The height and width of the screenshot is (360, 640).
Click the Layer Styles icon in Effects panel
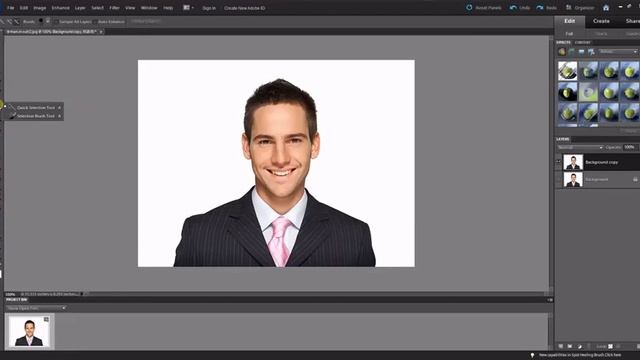(572, 52)
